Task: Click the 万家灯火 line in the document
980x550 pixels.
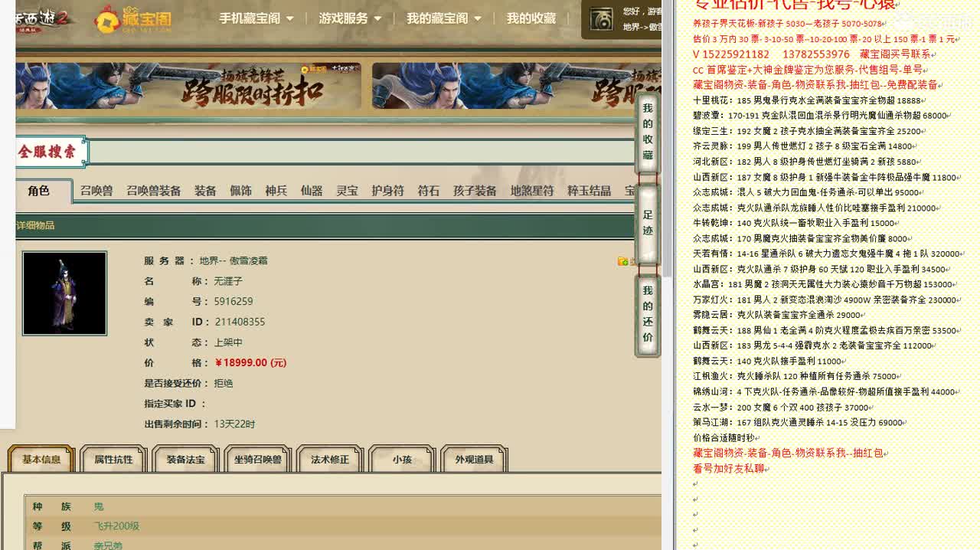Action: click(x=825, y=300)
